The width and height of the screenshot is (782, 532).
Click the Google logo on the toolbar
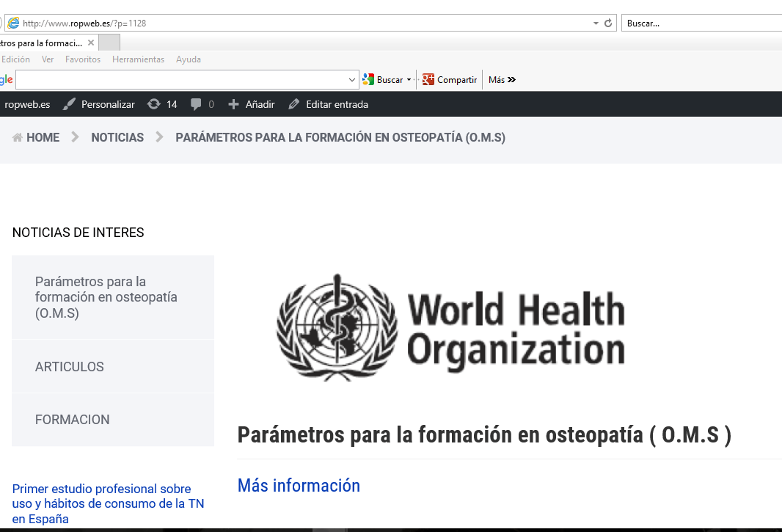(6, 80)
